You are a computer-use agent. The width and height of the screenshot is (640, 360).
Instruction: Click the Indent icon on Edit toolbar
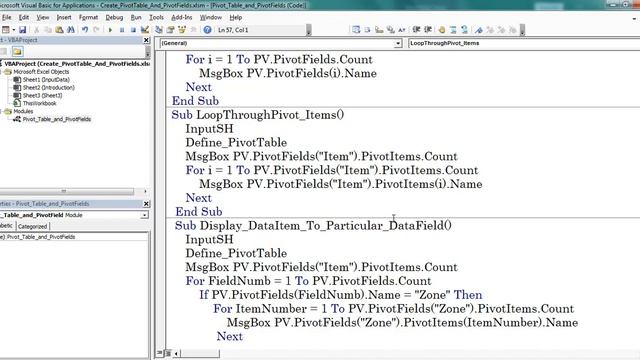tap(416, 30)
